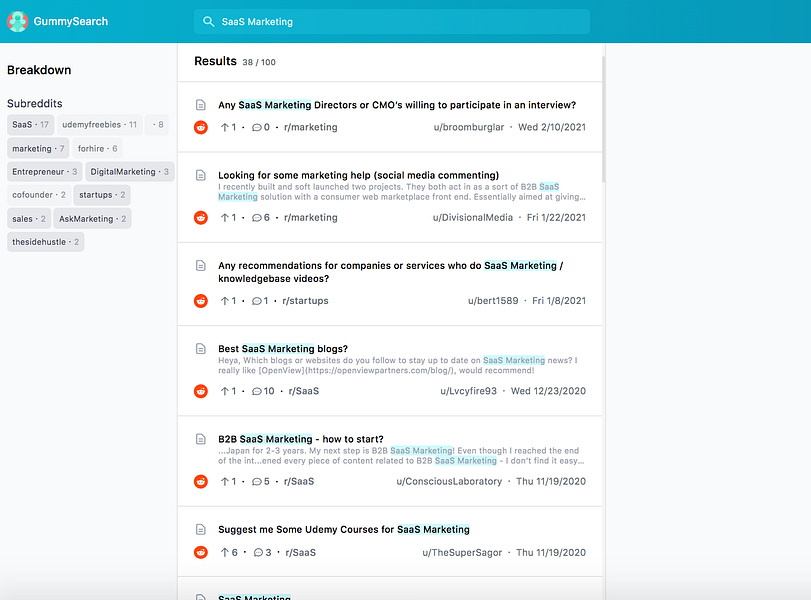Click document icon beside 'B2B SaaS Marketing - how to start?'
This screenshot has width=811, height=600.
[201, 439]
